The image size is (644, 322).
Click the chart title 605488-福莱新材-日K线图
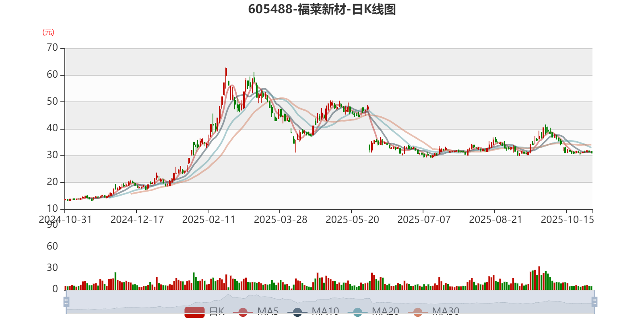tap(322, 9)
